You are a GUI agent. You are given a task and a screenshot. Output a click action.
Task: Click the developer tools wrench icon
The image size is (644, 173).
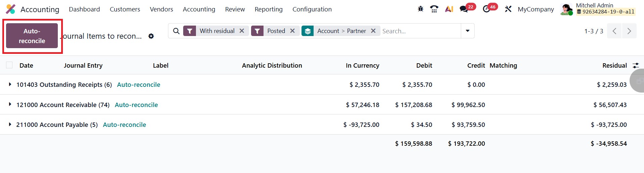tap(508, 9)
